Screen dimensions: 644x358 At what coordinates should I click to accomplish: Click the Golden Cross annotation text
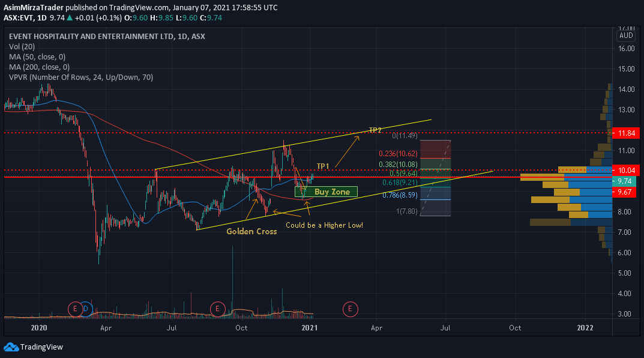click(x=251, y=231)
